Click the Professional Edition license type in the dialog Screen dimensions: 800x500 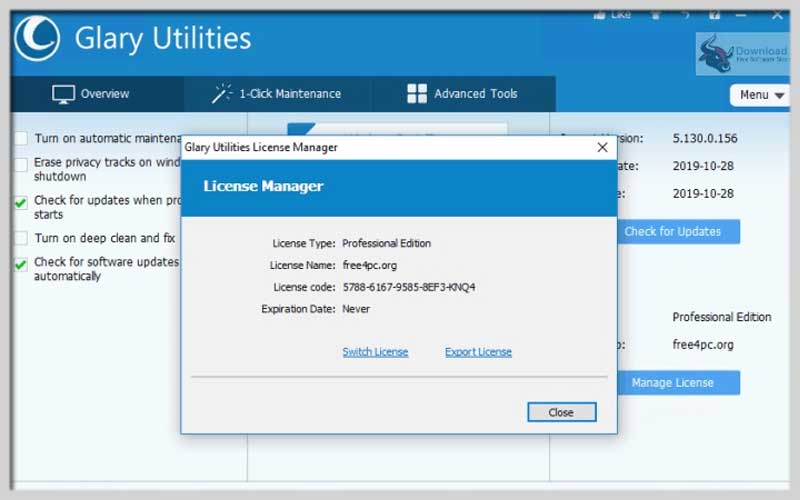(x=386, y=243)
